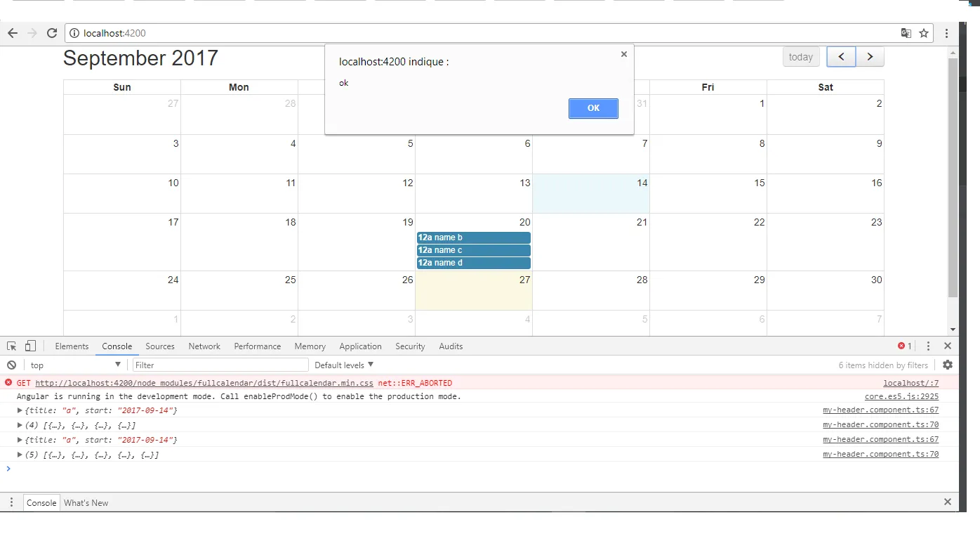Click the calendar today button
The width and height of the screenshot is (980, 534).
click(800, 57)
